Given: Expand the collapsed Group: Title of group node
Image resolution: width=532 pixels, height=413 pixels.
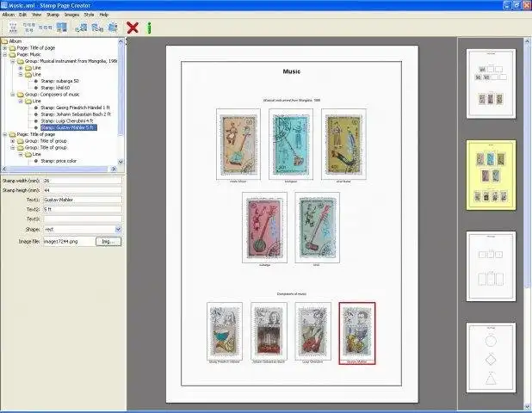Looking at the screenshot, I should point(13,141).
